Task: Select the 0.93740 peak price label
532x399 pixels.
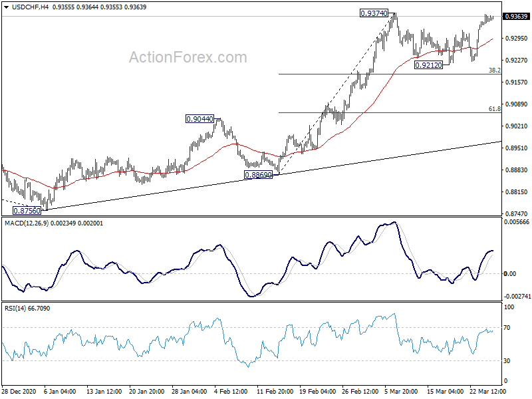Action: click(x=374, y=13)
